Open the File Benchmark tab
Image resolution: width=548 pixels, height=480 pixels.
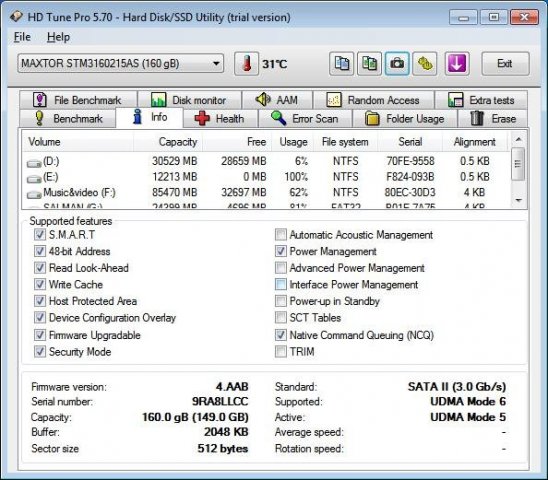(x=78, y=100)
